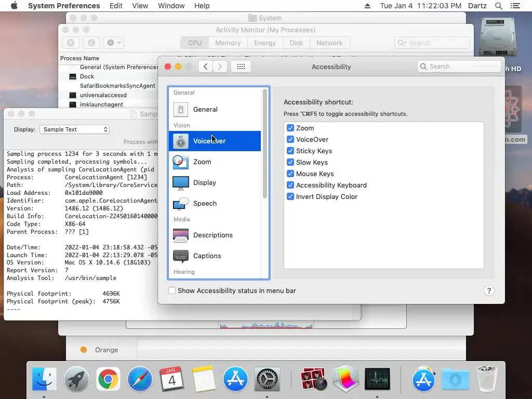Image resolution: width=532 pixels, height=399 pixels.
Task: Open Zoom settings in the sidebar
Action: 215,162
